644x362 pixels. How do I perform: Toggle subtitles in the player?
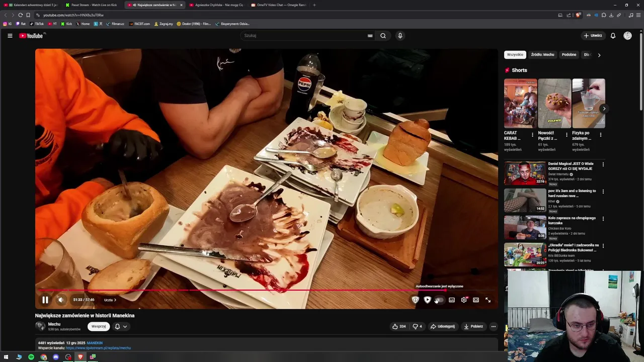coord(452,300)
